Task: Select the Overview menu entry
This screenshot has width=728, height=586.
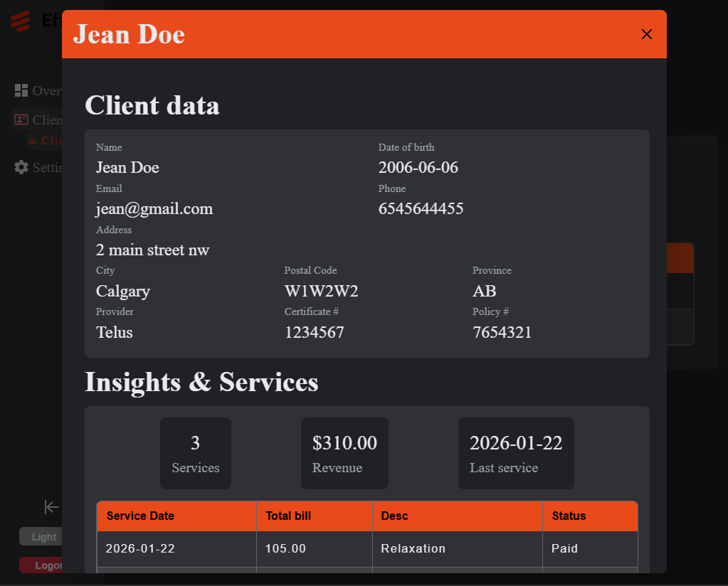Action: [46, 90]
